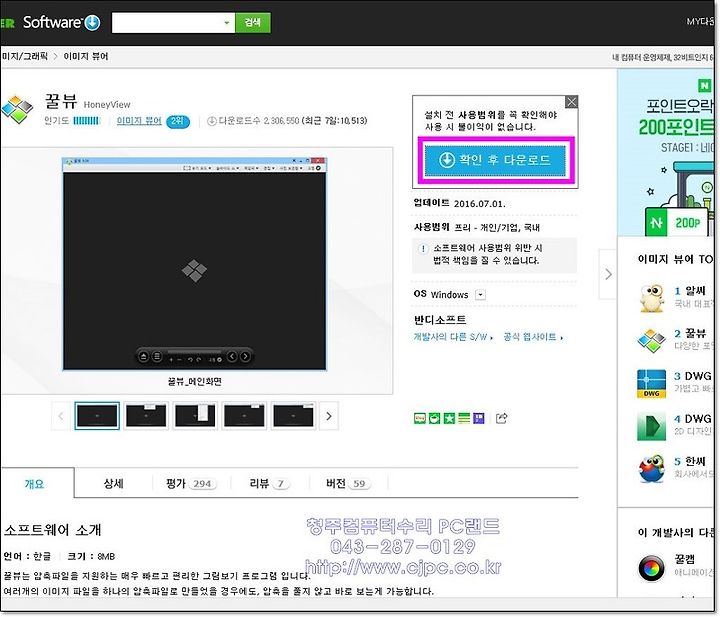Click the 꿀캠 color wheel icon
The width and height of the screenshot is (720, 617).
[x=652, y=568]
